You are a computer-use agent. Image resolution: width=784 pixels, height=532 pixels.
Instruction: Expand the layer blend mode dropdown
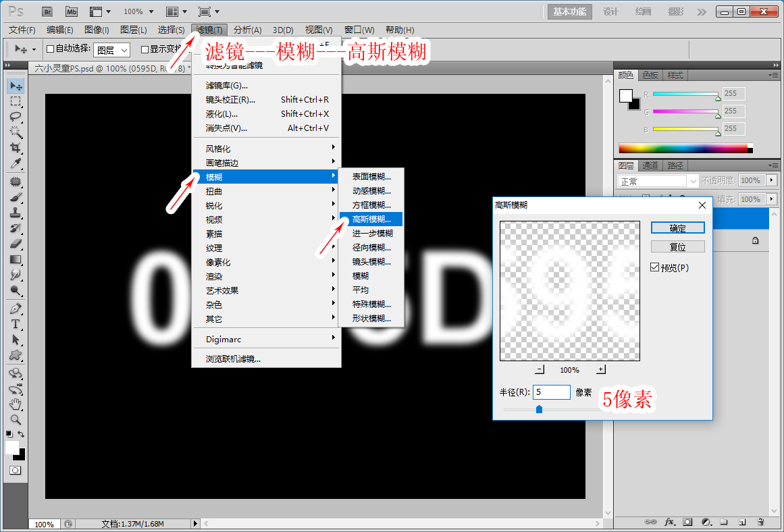point(658,181)
